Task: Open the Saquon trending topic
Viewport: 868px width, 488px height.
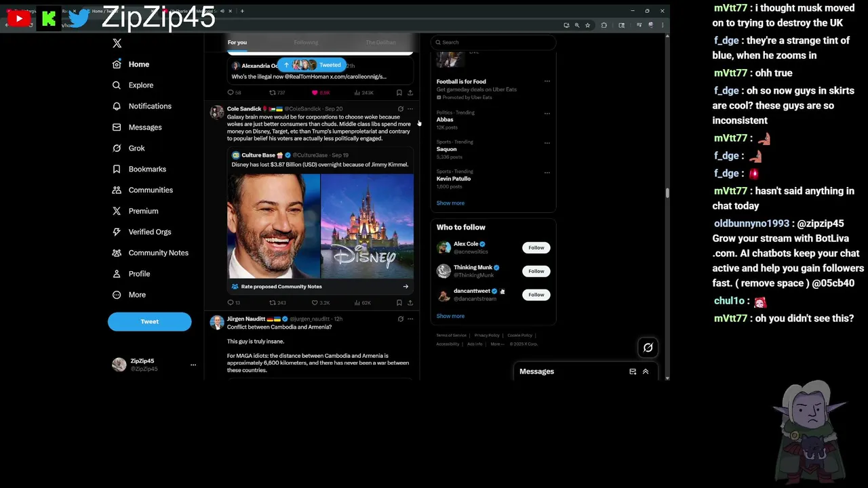Action: (447, 149)
